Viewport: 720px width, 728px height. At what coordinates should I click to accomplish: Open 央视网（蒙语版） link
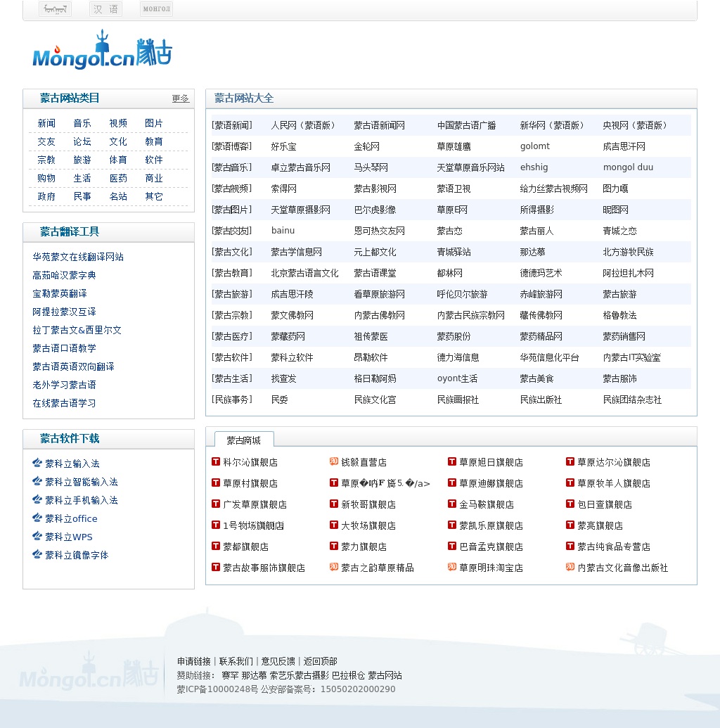tap(635, 125)
